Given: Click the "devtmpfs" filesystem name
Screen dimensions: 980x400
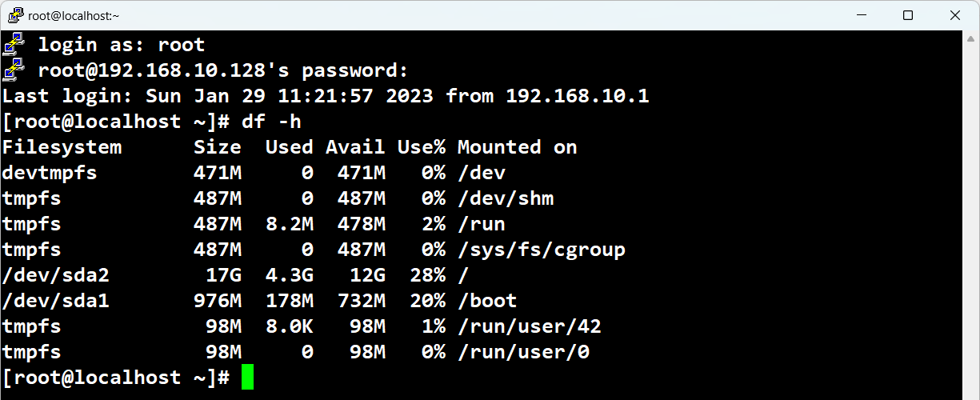Looking at the screenshot, I should (x=50, y=173).
